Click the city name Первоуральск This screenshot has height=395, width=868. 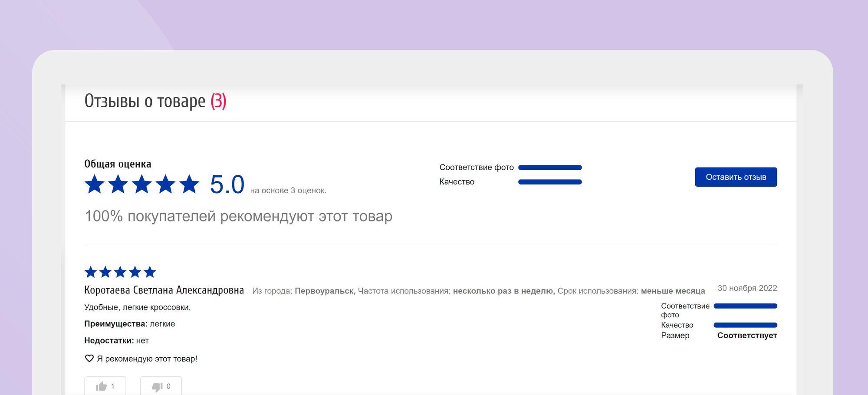point(324,291)
